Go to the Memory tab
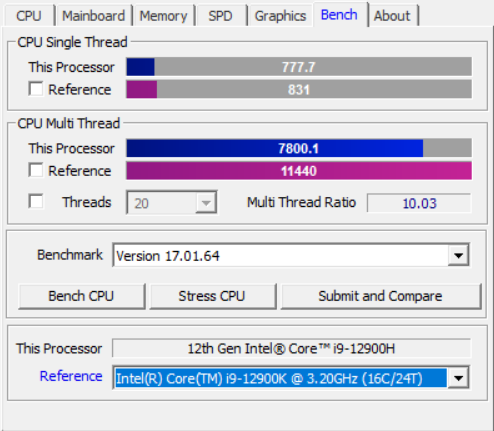Screen dimensions: 494x431 click(x=163, y=16)
